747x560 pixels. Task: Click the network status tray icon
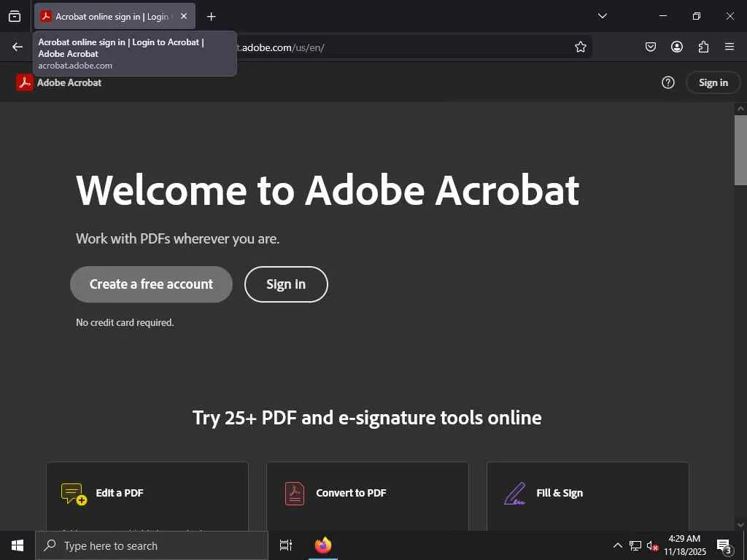(635, 545)
